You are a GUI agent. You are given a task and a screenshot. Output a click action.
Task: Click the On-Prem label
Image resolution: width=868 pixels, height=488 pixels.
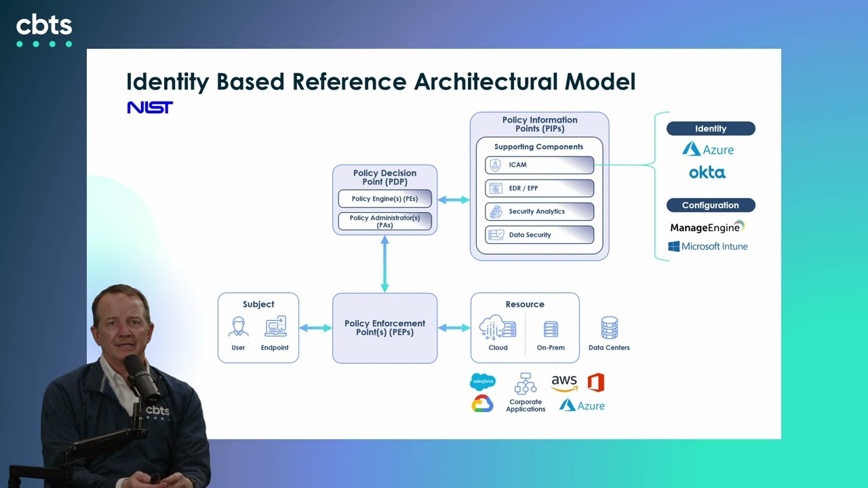pyautogui.click(x=551, y=348)
